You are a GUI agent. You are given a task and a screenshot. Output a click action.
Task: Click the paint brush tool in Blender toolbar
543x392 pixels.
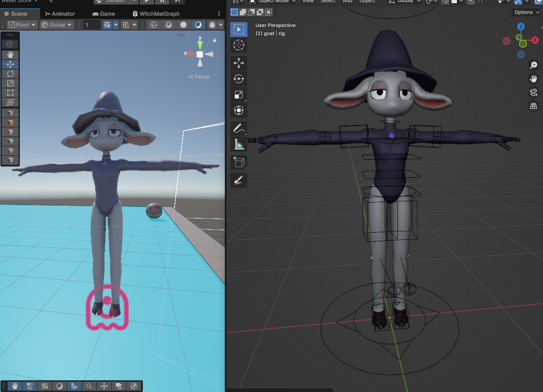(x=239, y=180)
